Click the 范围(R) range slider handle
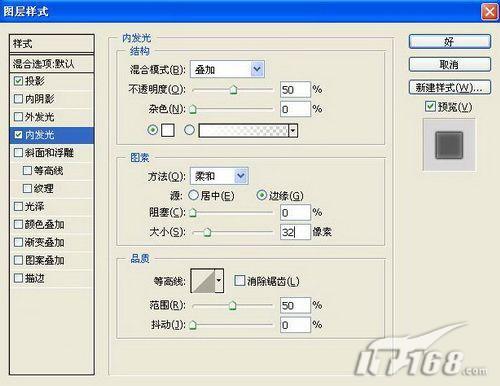Viewport: 500px width, 386px height. coord(232,305)
